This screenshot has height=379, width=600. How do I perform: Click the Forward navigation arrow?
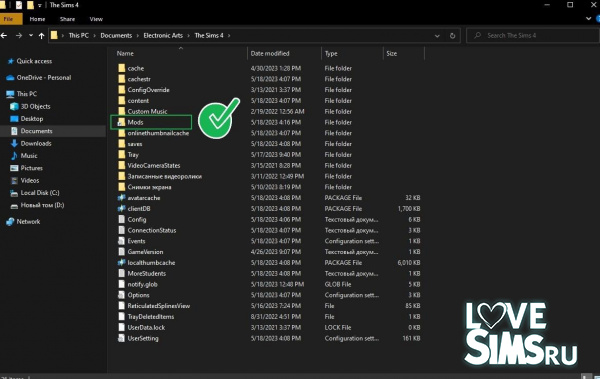coord(19,36)
